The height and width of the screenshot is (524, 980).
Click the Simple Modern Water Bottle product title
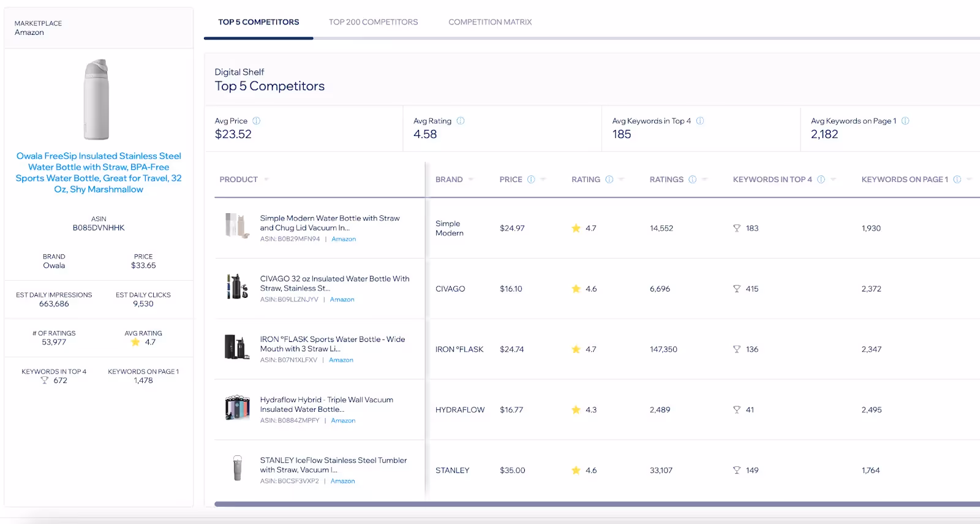tap(330, 223)
